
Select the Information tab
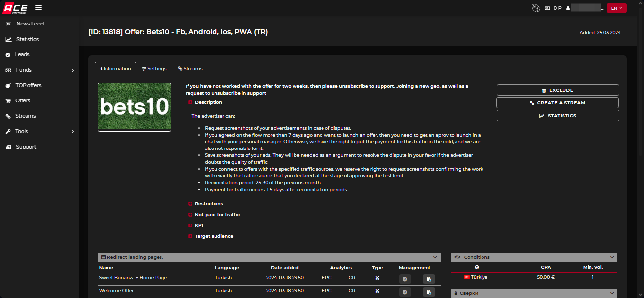point(115,69)
